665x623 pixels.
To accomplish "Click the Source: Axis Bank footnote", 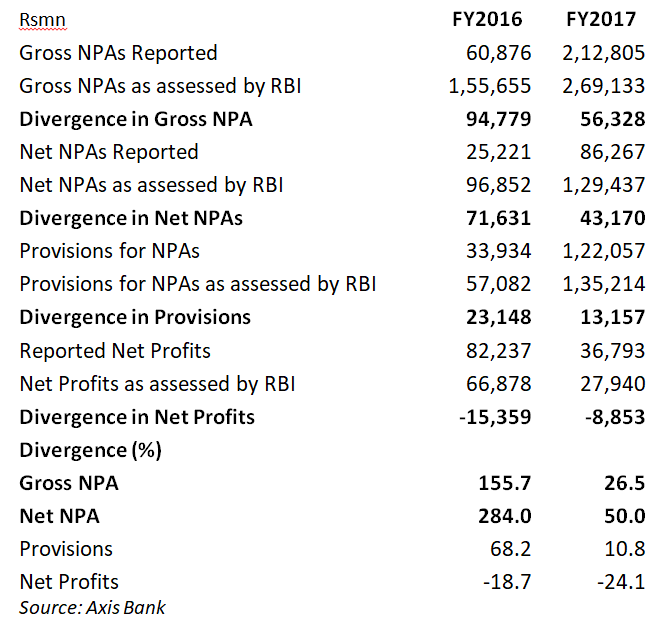I will 91,606.
